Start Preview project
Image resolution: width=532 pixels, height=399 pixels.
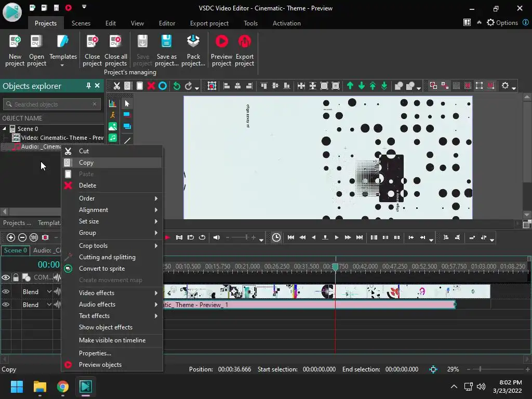coord(221,50)
